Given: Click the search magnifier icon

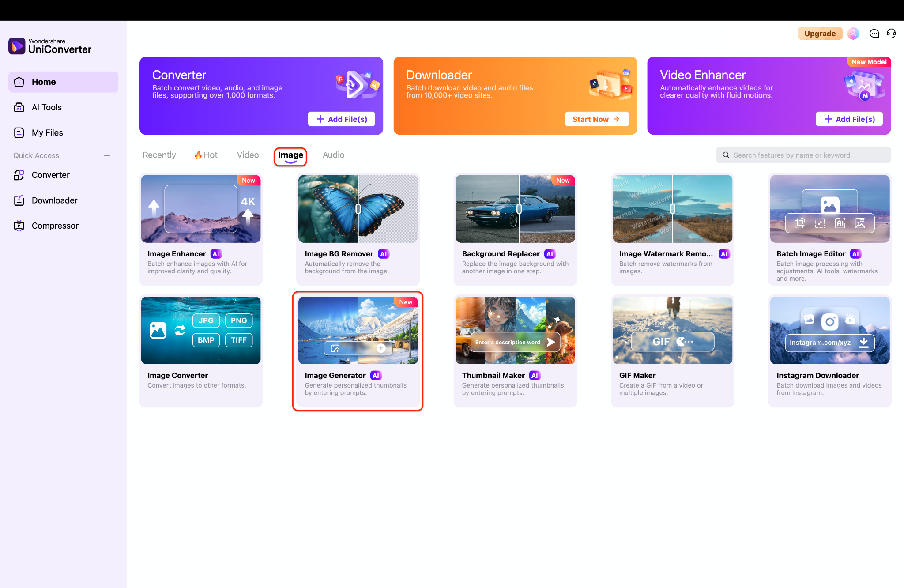Looking at the screenshot, I should click(x=726, y=155).
